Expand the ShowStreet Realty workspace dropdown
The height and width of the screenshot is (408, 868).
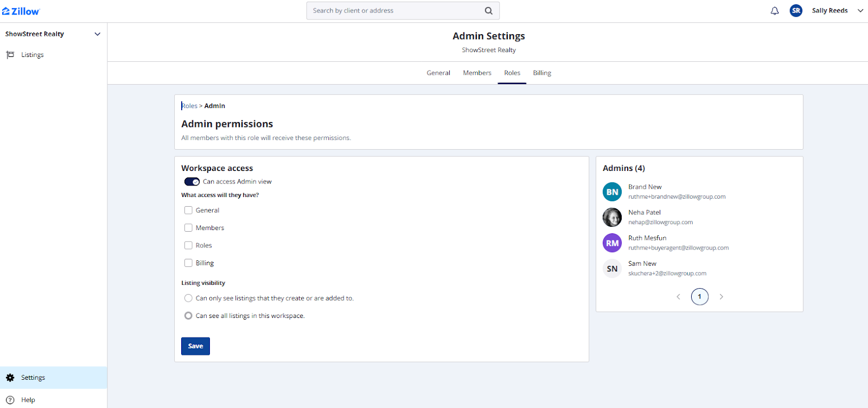(x=98, y=34)
